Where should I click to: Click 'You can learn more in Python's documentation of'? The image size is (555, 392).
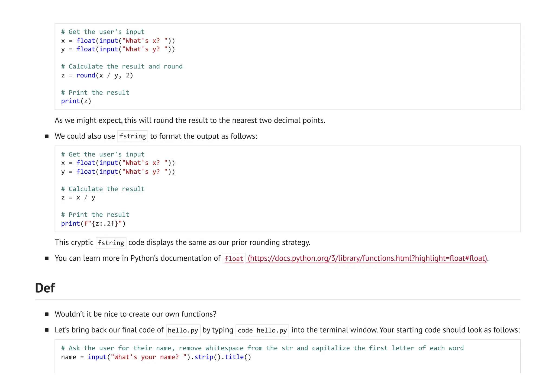(137, 258)
